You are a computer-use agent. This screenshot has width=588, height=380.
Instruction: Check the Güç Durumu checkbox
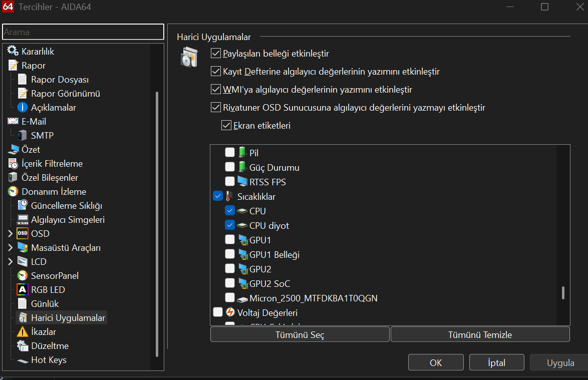[x=230, y=167]
